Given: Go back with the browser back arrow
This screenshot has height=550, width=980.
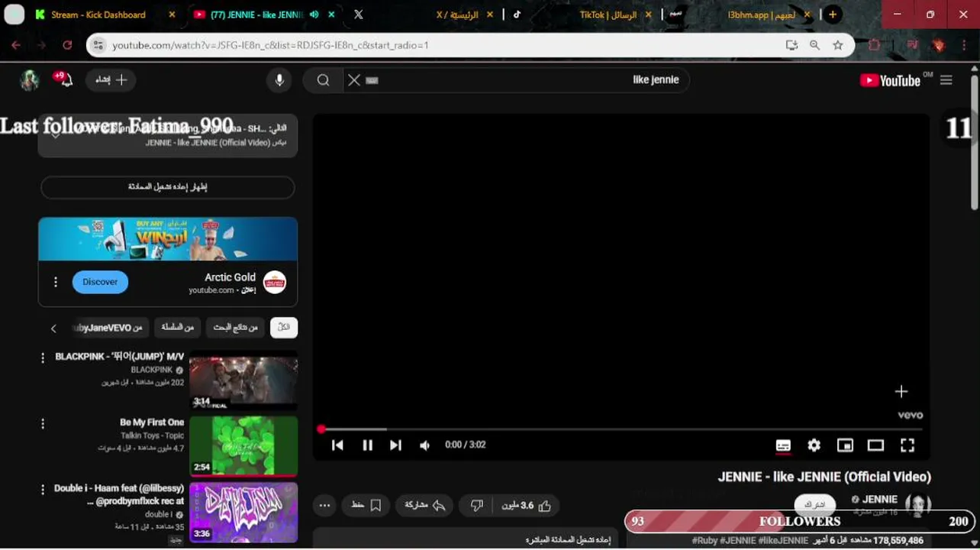Looking at the screenshot, I should (16, 45).
